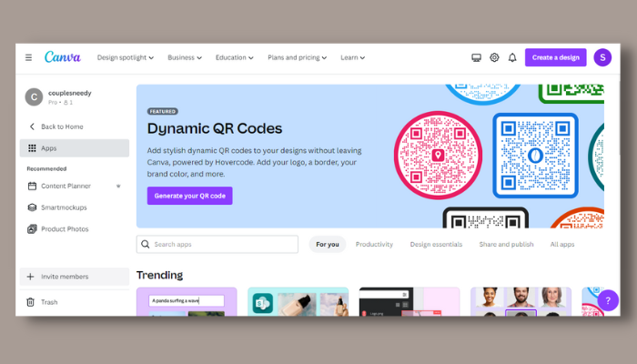
Task: Open settings gear icon
Action: click(x=494, y=57)
